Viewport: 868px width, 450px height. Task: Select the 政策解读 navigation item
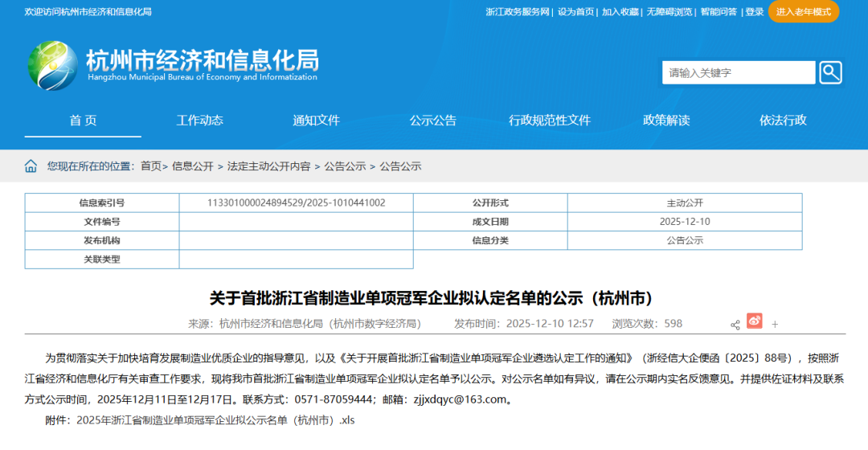click(x=666, y=121)
